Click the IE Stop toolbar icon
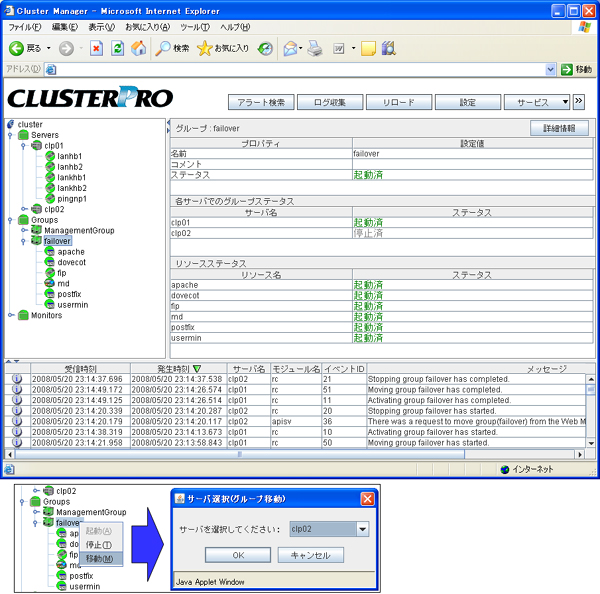Screen dimensions: 600x594 pos(96,48)
